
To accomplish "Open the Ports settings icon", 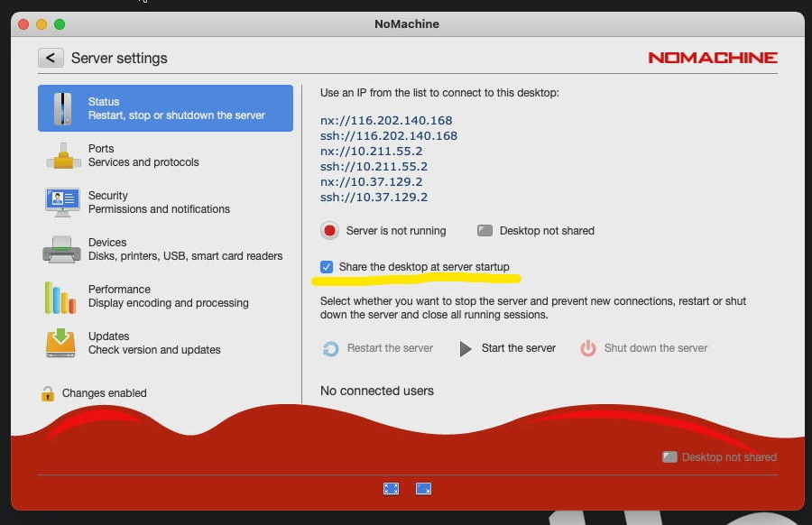I will (62, 155).
